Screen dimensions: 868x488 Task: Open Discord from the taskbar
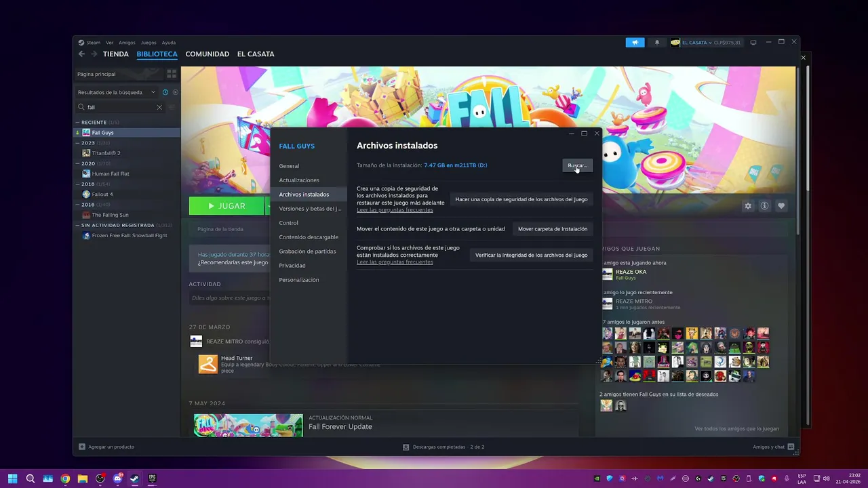(117, 479)
